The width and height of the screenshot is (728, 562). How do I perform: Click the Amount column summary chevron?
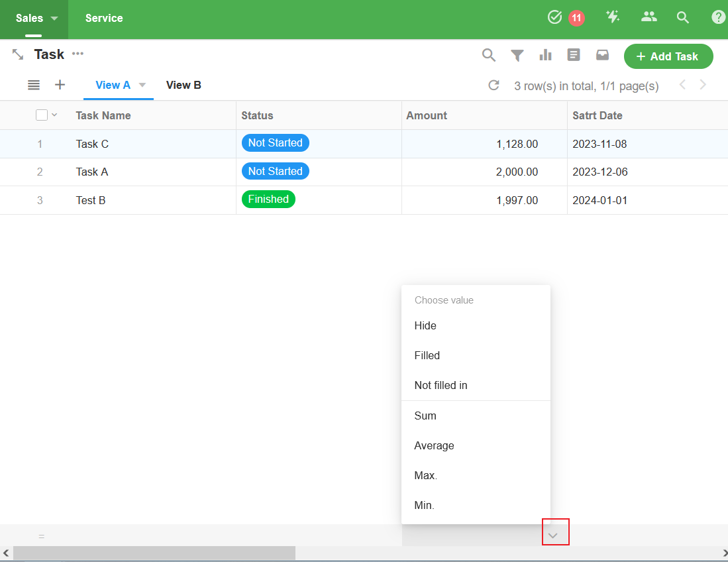(x=555, y=535)
